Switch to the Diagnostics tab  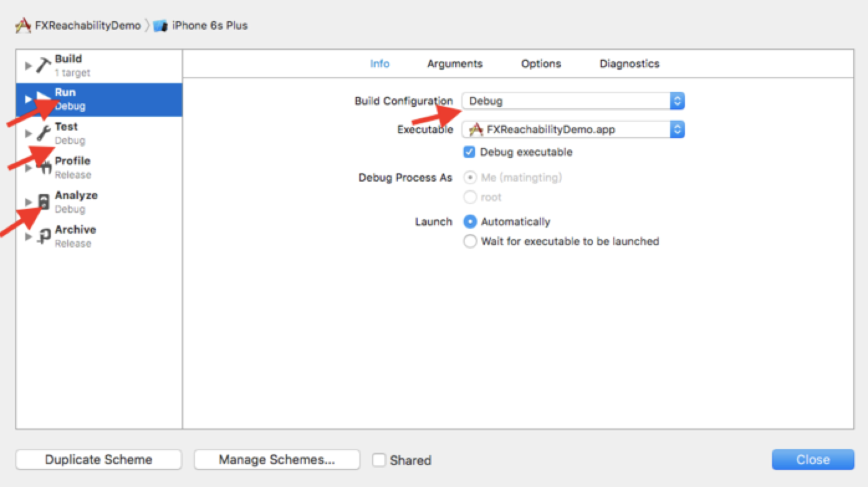[x=629, y=63]
